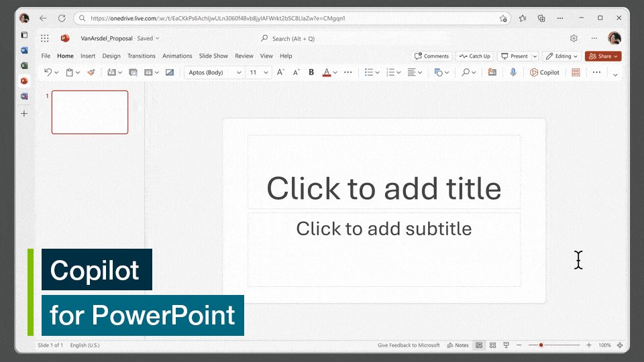
Task: Open ribbon overflow ellipsis menu
Action: tap(597, 72)
